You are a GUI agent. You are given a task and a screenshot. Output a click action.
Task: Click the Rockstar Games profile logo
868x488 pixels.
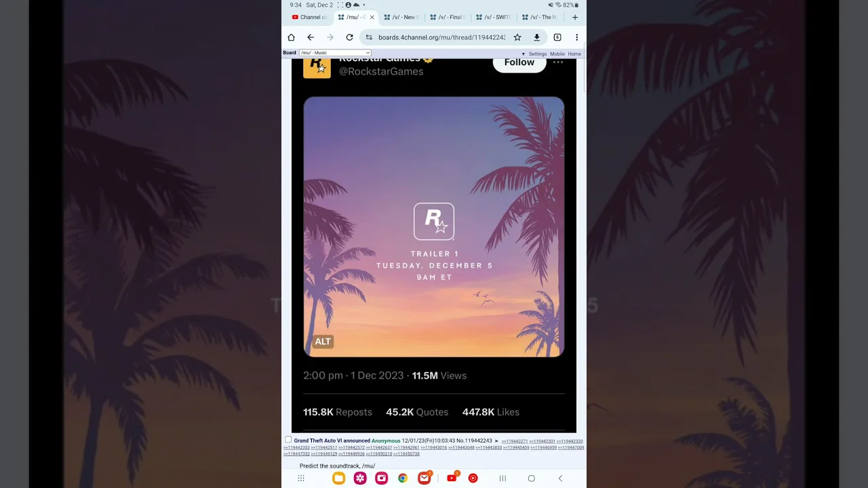(x=317, y=67)
